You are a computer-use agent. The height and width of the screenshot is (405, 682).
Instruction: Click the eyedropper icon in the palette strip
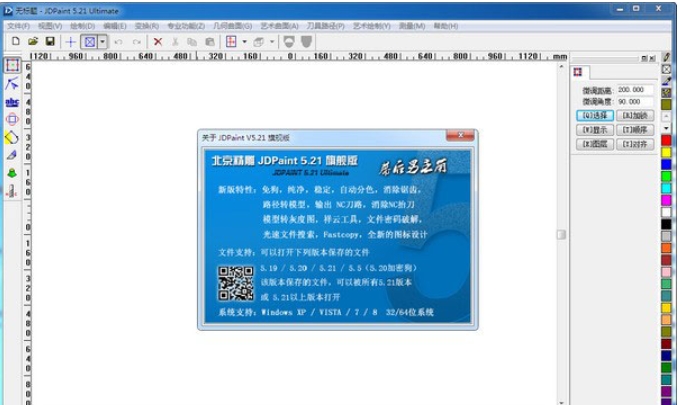click(x=666, y=80)
